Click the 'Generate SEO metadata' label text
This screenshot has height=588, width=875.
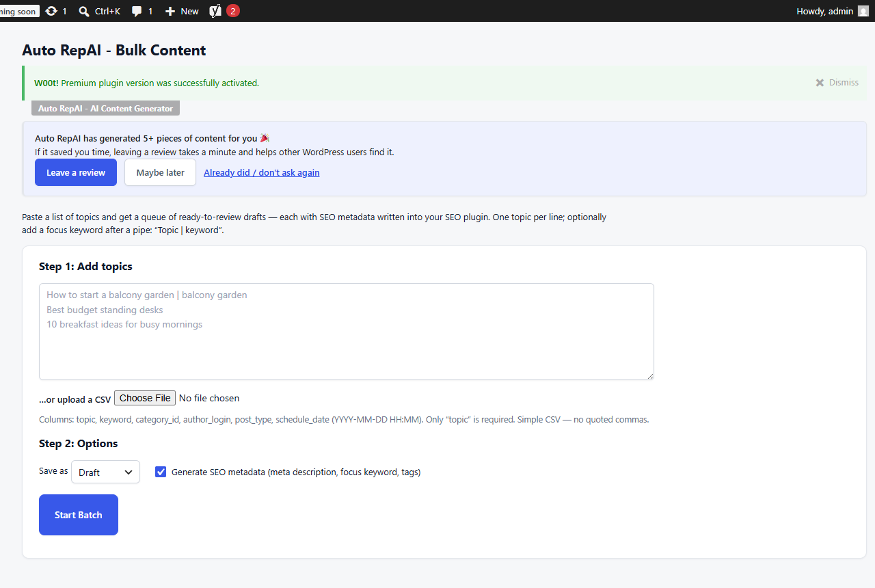click(296, 472)
